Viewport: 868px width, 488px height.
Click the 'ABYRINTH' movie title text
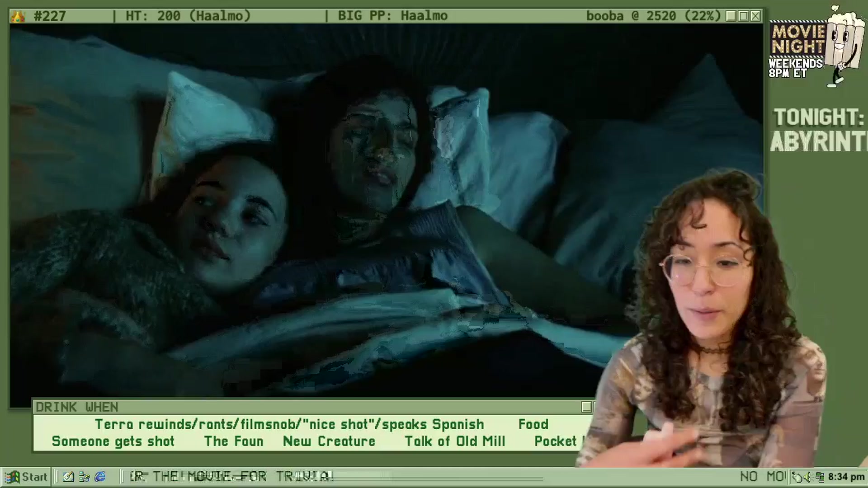[x=819, y=142]
